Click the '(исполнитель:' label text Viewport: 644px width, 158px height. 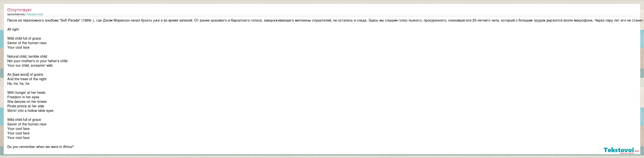point(16,15)
